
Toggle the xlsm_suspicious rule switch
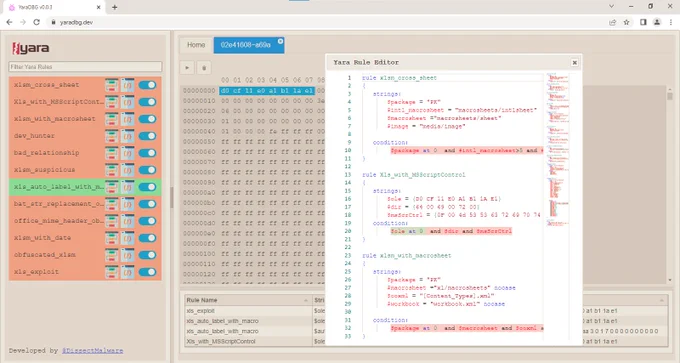147,170
